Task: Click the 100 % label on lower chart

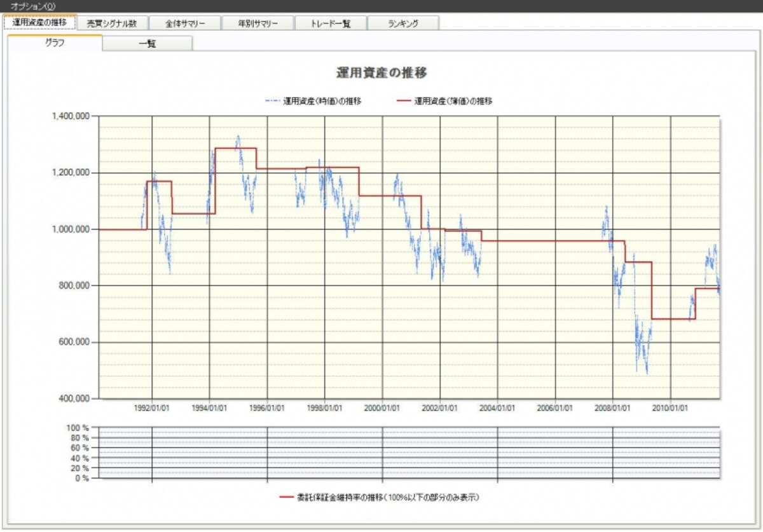Action: click(78, 428)
